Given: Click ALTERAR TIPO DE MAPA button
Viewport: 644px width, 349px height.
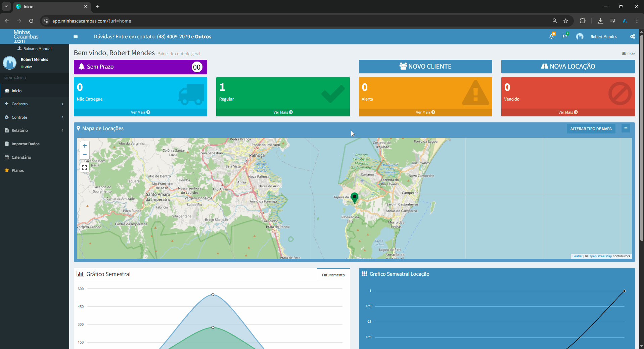Looking at the screenshot, I should pyautogui.click(x=591, y=129).
